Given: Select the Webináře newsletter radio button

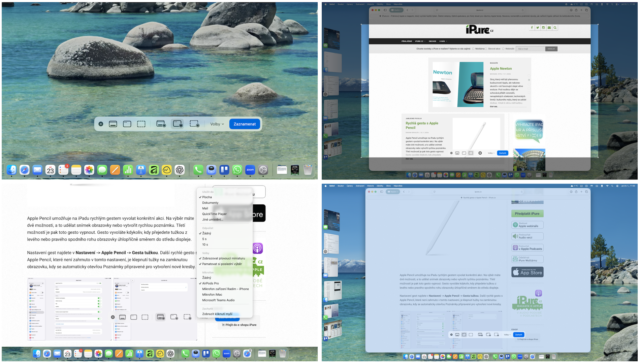Looking at the screenshot, I should (x=503, y=49).
